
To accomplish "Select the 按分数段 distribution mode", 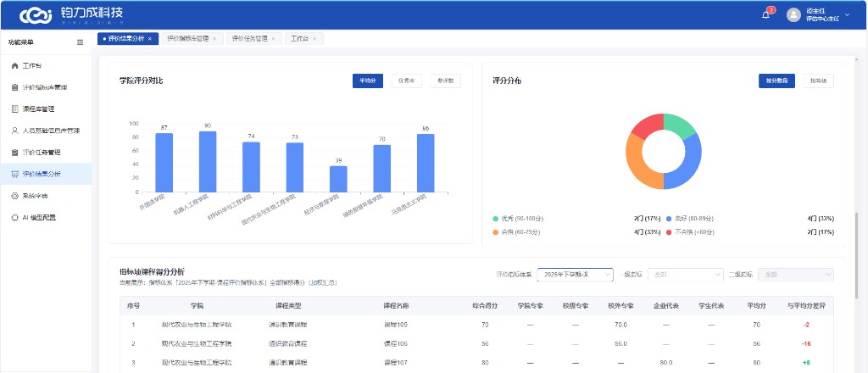I will pyautogui.click(x=776, y=81).
